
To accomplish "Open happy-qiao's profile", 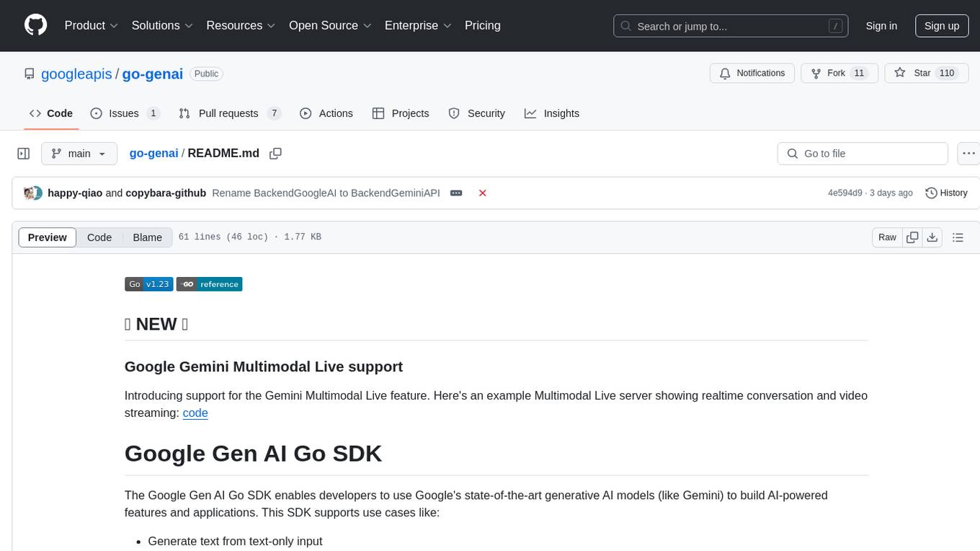I will pos(75,193).
